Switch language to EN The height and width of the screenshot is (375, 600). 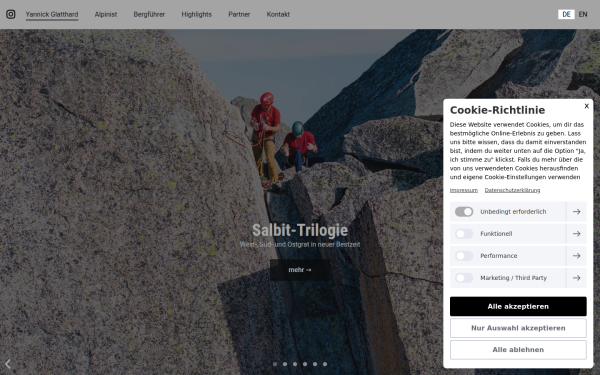(x=583, y=15)
